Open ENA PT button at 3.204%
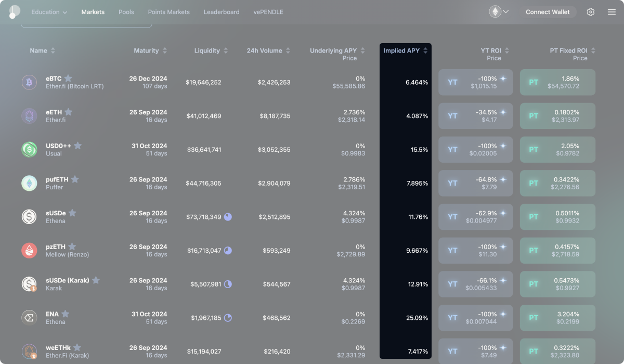 point(557,318)
